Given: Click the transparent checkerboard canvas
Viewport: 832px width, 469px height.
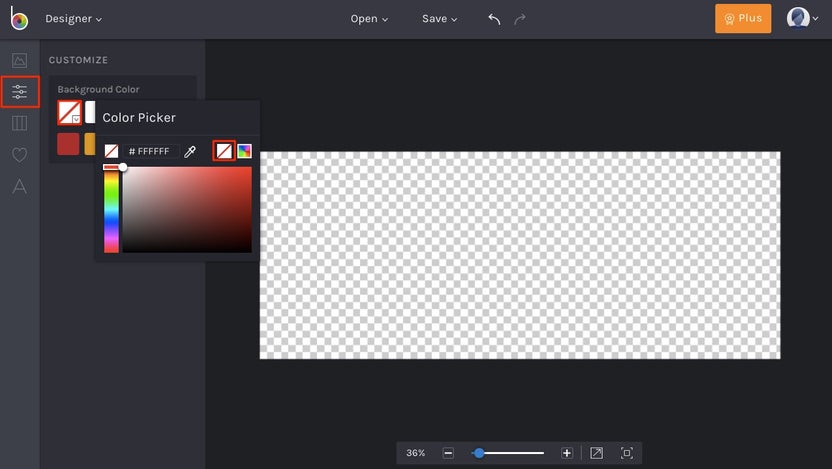Looking at the screenshot, I should [520, 255].
